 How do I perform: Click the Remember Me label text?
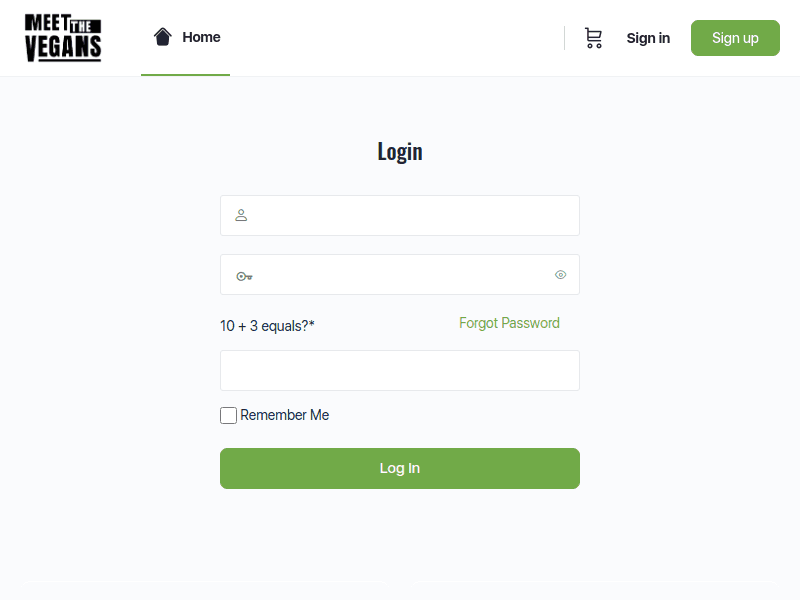point(285,415)
